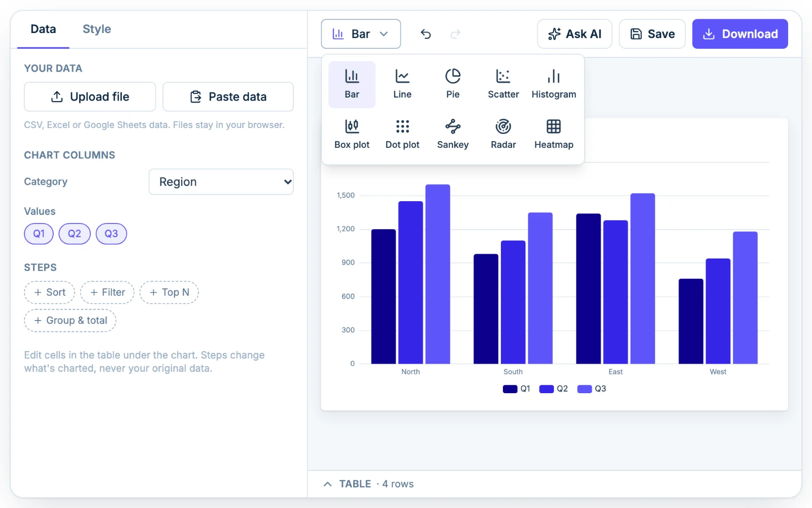812x508 pixels.
Task: Toggle the Q2 value chip
Action: (x=75, y=234)
